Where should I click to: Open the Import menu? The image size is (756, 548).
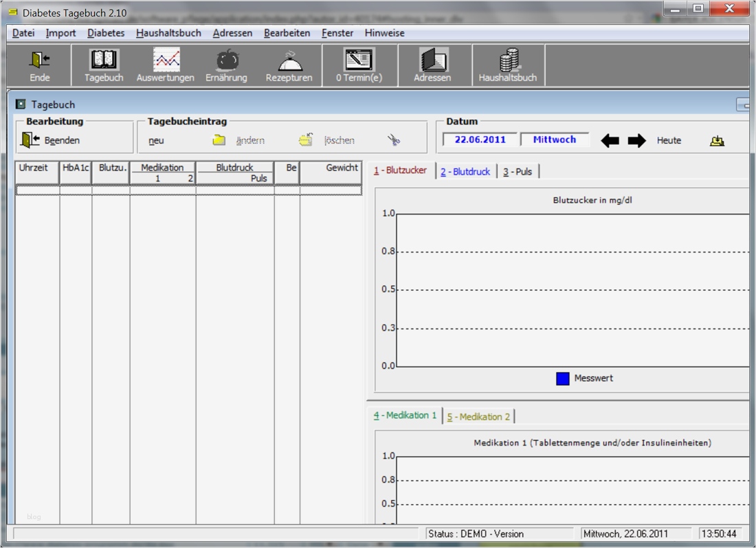60,33
